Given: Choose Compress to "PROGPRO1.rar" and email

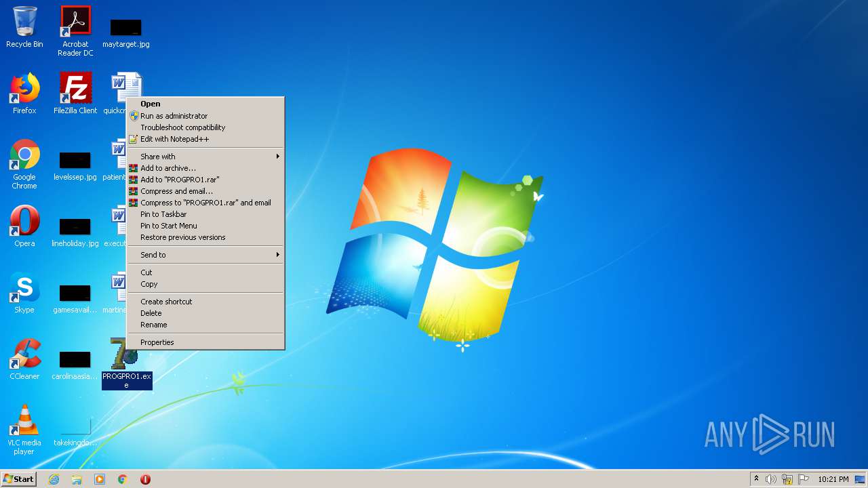Looking at the screenshot, I should click(205, 203).
